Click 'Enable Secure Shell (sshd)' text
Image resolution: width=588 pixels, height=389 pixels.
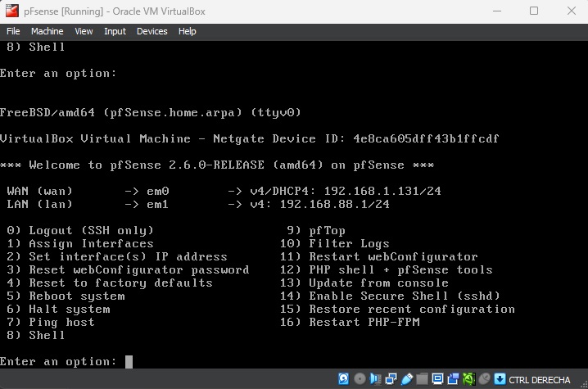[405, 296]
